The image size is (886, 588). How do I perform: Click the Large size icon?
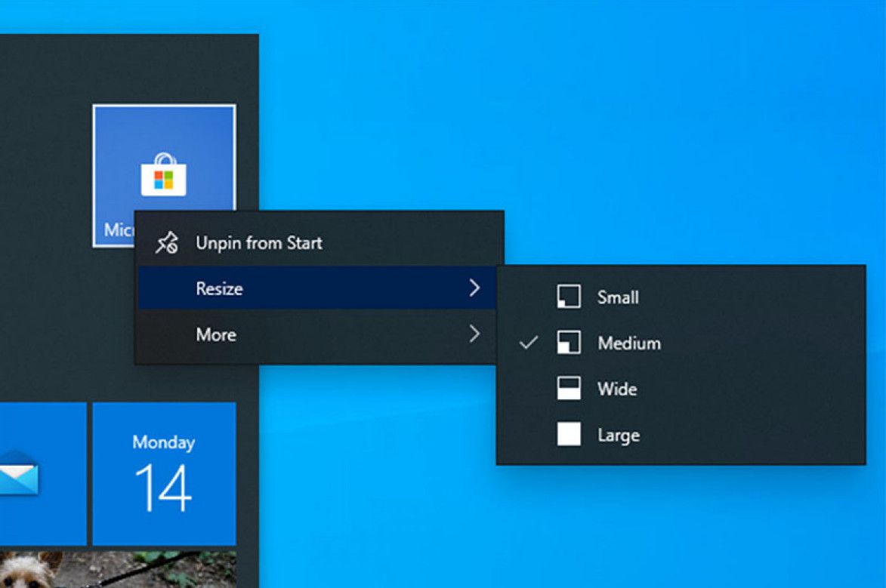click(569, 434)
